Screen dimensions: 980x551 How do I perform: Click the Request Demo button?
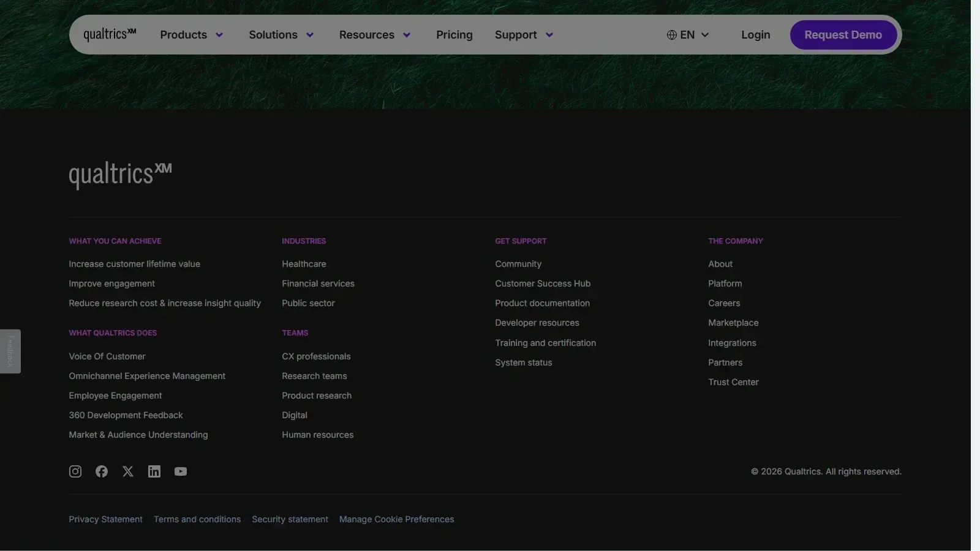843,35
